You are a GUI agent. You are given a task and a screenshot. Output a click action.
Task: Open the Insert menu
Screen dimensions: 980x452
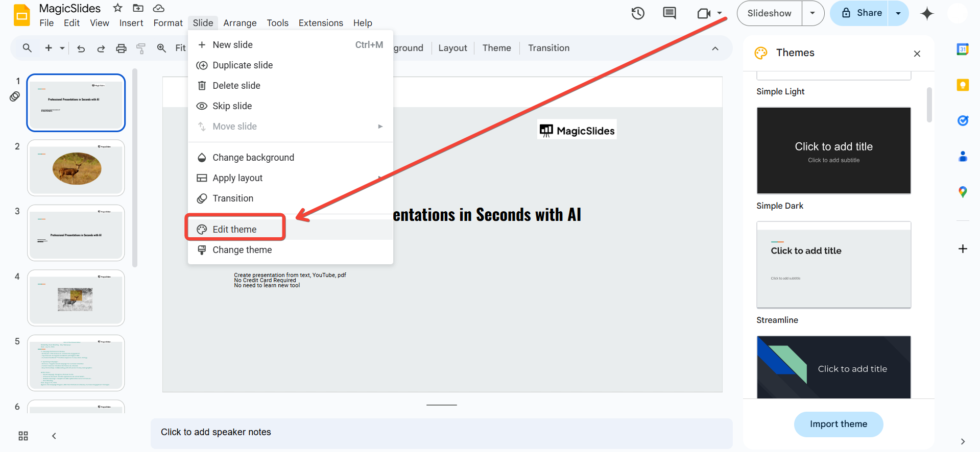pyautogui.click(x=131, y=23)
